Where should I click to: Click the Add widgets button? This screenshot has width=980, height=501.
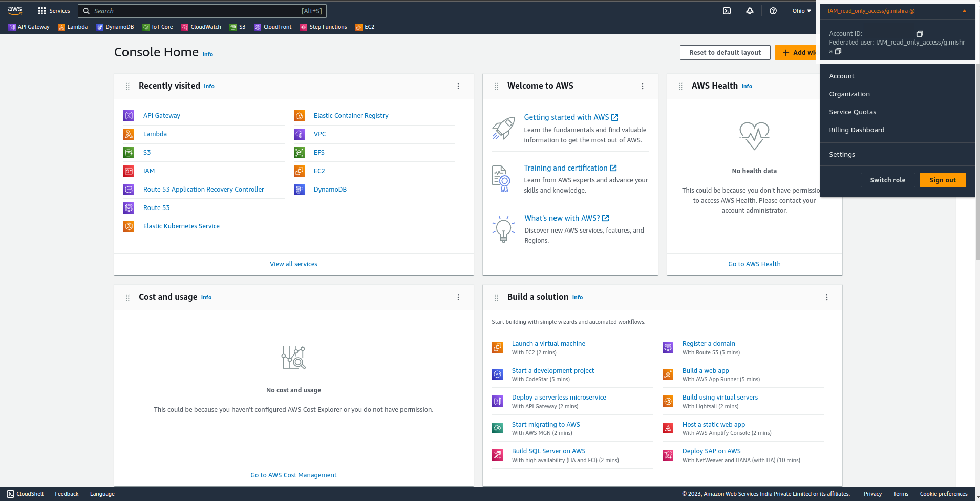(x=797, y=52)
